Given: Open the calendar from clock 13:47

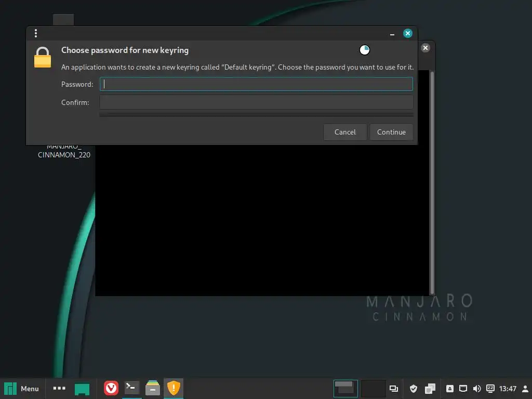Looking at the screenshot, I should pyautogui.click(x=508, y=389).
